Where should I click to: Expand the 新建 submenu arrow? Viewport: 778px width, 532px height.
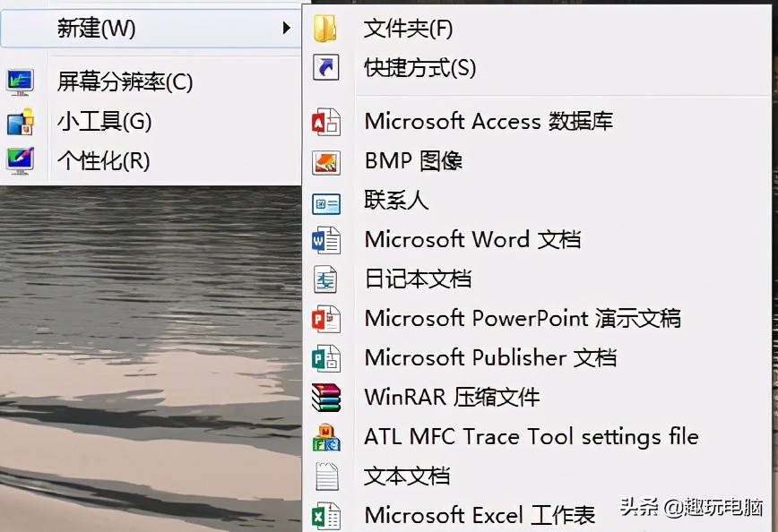tap(289, 28)
